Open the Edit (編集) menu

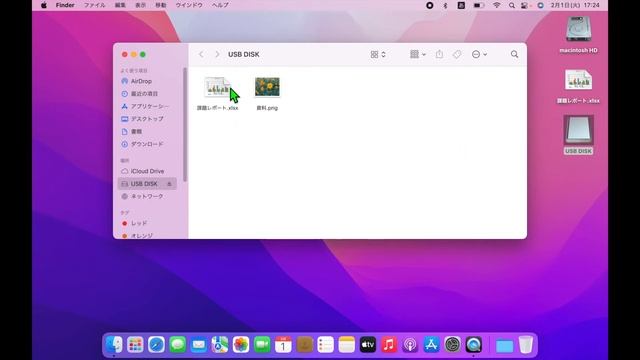pos(120,5)
